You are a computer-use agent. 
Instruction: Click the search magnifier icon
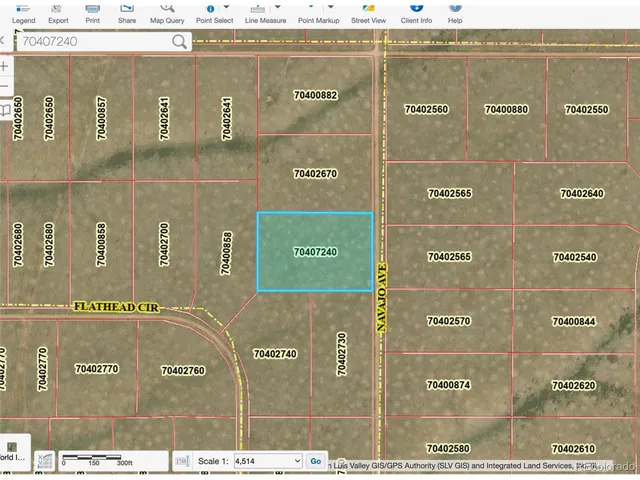tap(179, 41)
